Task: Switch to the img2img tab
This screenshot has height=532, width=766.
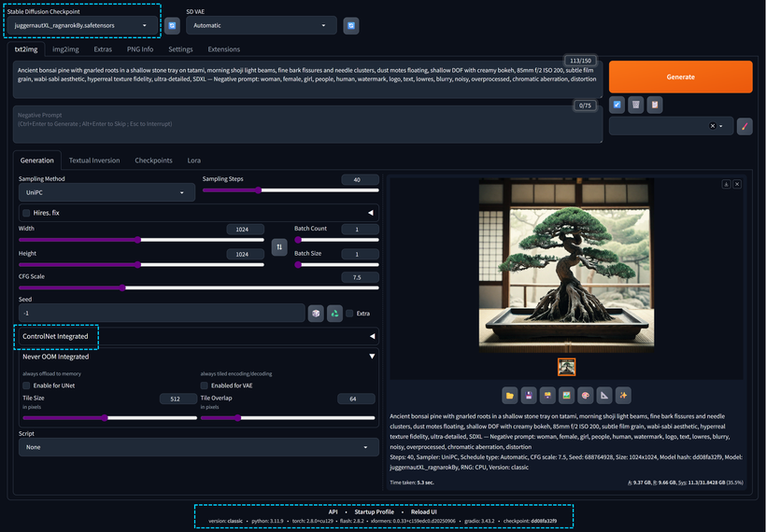Action: pos(64,49)
